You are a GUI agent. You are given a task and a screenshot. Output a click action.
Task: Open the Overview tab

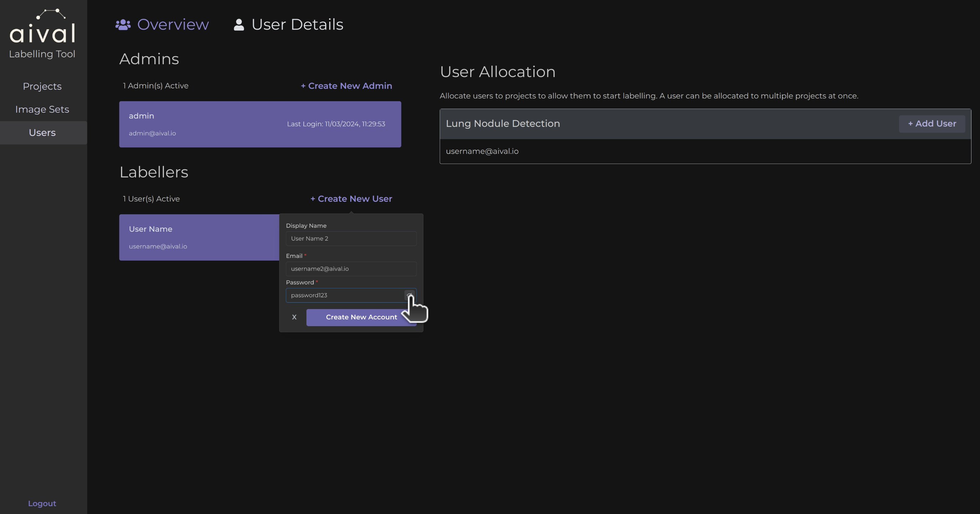coord(162,24)
